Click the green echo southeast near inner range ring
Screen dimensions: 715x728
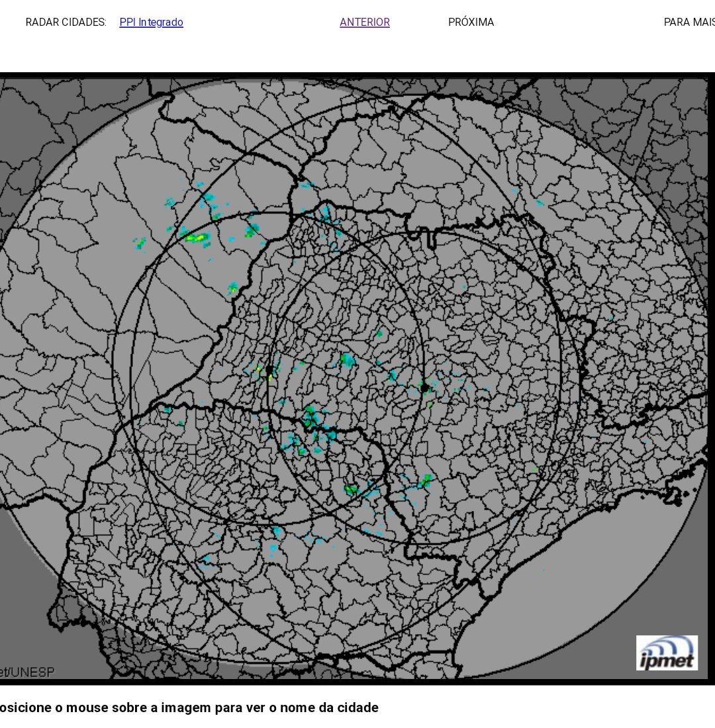coord(426,480)
